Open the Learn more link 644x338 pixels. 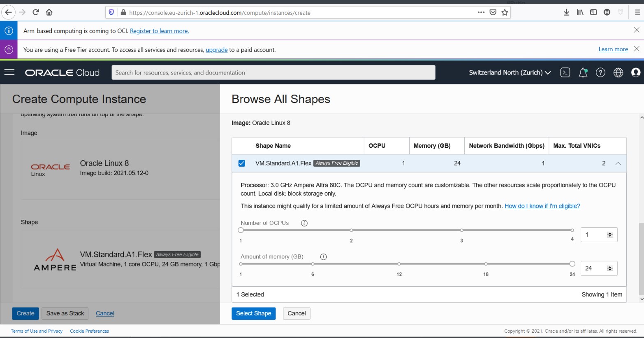[613, 49]
